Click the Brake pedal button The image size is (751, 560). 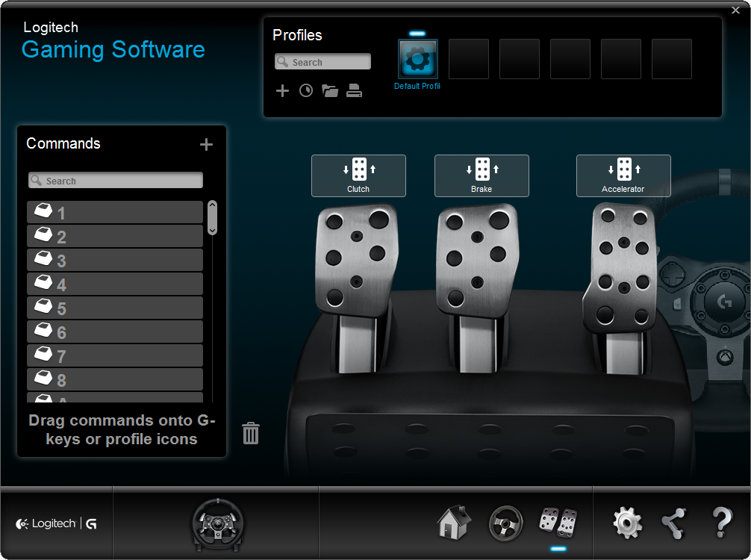click(482, 175)
